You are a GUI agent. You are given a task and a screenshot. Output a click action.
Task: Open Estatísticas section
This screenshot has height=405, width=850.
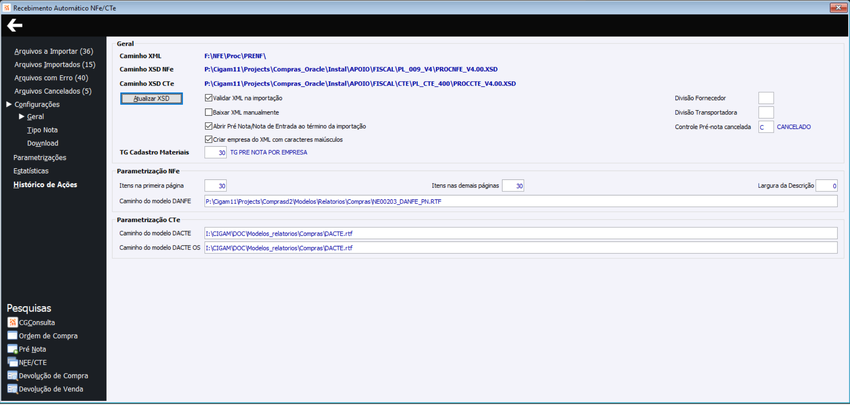click(31, 171)
